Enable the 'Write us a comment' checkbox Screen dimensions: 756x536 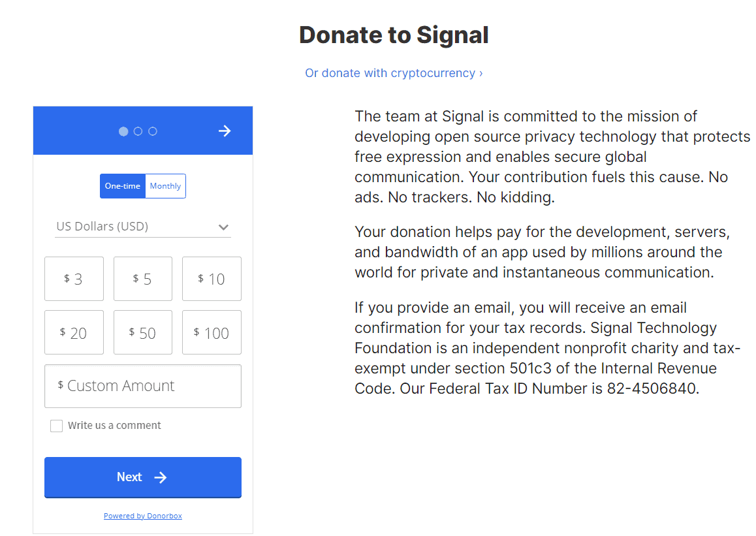click(x=56, y=425)
